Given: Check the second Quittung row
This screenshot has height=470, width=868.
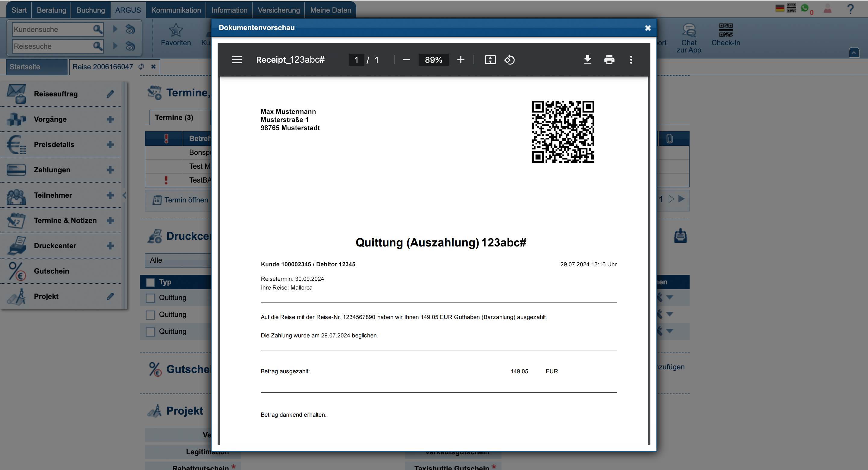Looking at the screenshot, I should [150, 315].
